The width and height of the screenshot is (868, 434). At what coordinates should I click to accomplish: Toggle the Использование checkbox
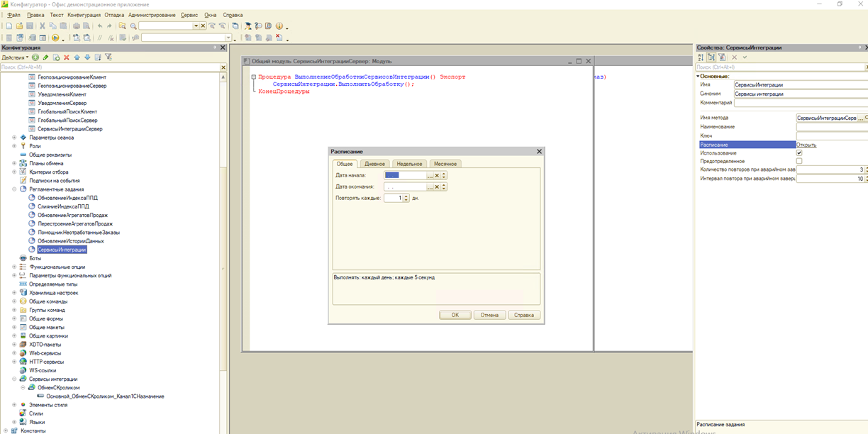tap(799, 153)
